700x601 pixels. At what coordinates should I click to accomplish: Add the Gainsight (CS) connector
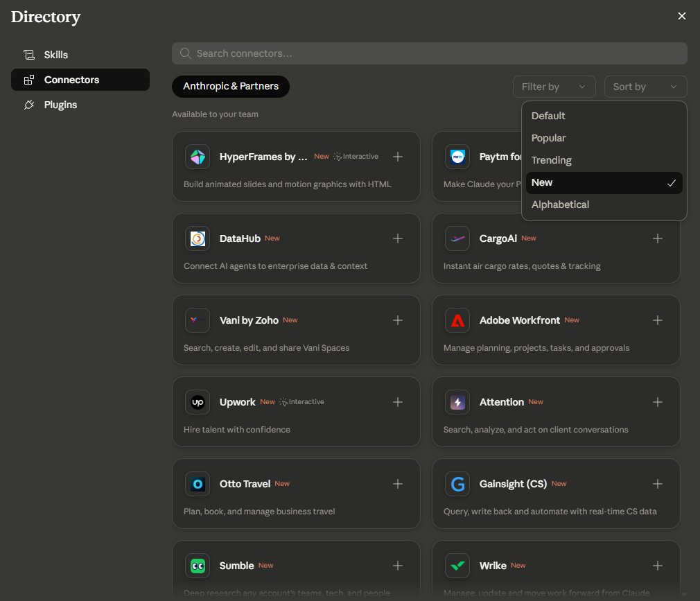tap(658, 484)
